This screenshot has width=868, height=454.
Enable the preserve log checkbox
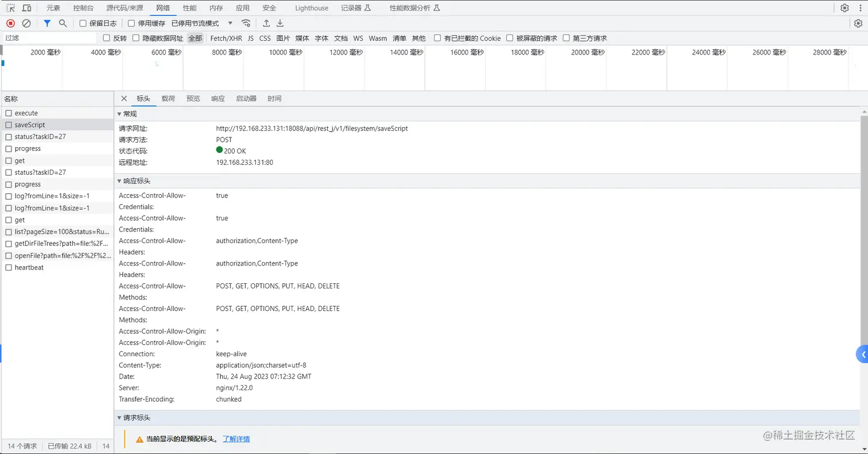83,24
